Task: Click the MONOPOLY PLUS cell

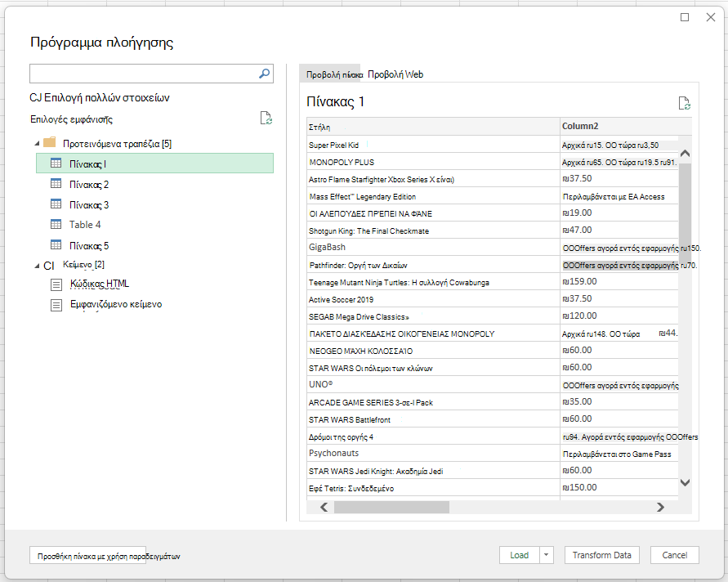Action: (x=433, y=162)
